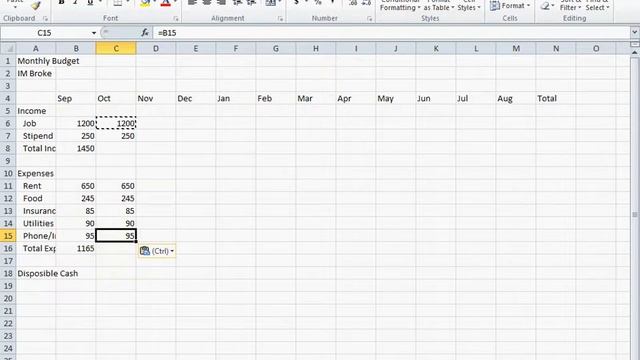Image resolution: width=640 pixels, height=360 pixels.
Task: Select the highlighted row 15 header
Action: tap(8, 236)
